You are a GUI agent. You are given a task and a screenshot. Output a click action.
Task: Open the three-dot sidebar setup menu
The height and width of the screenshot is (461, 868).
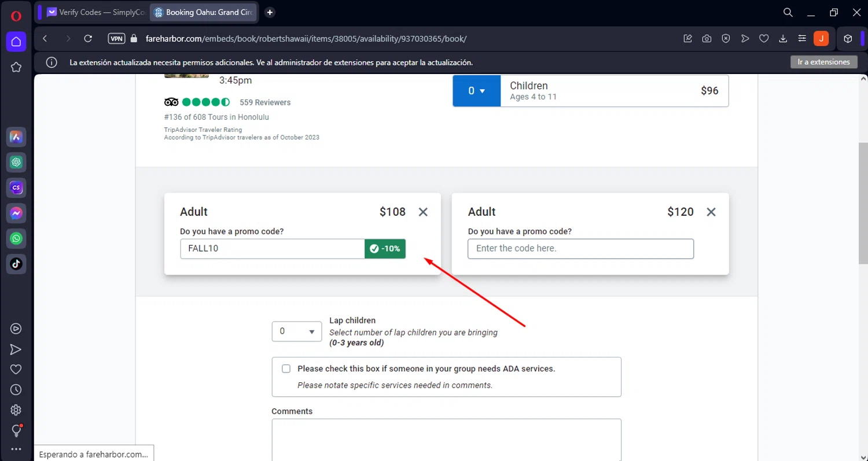pyautogui.click(x=16, y=449)
